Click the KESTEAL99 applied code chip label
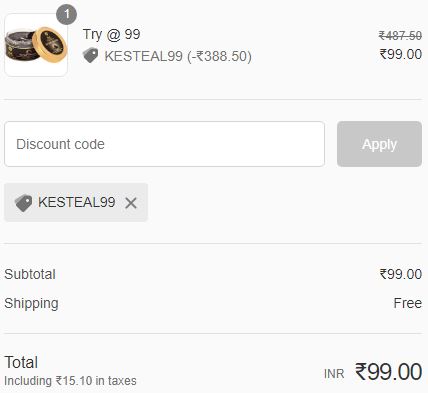This screenshot has width=428, height=393. point(77,202)
